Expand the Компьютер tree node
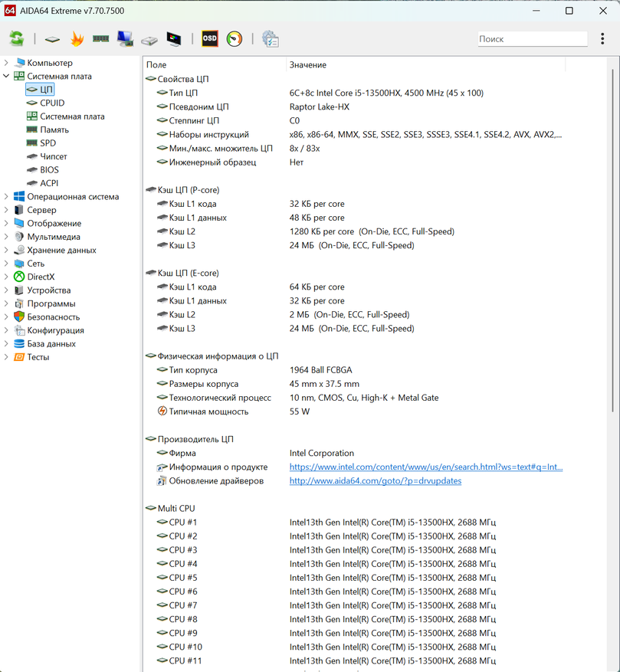 point(7,63)
